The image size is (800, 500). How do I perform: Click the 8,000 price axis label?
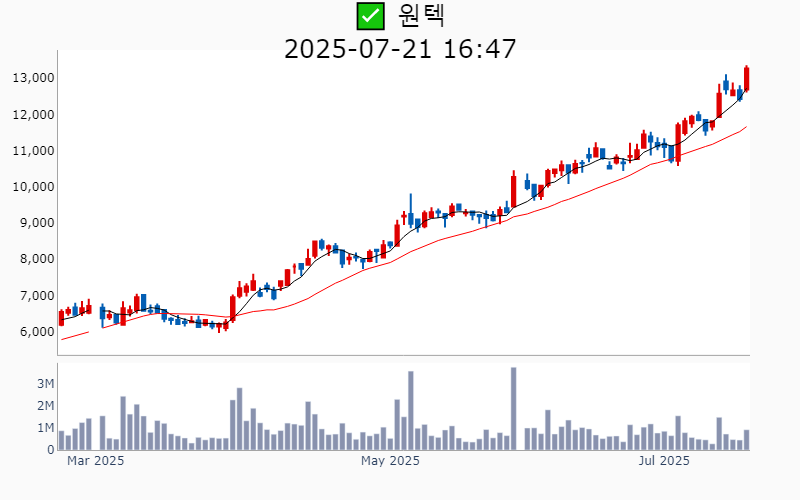pos(36,259)
